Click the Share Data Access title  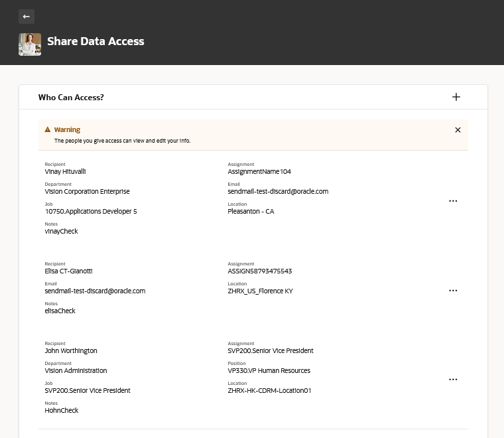95,41
